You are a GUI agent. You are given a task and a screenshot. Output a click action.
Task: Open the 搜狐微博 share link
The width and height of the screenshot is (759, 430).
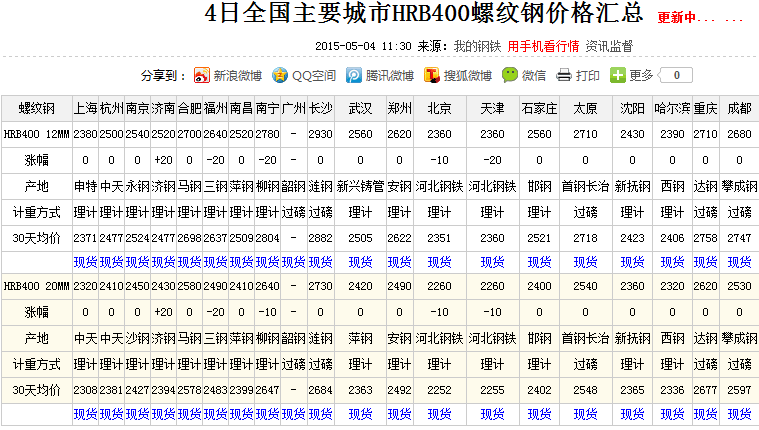(468, 76)
